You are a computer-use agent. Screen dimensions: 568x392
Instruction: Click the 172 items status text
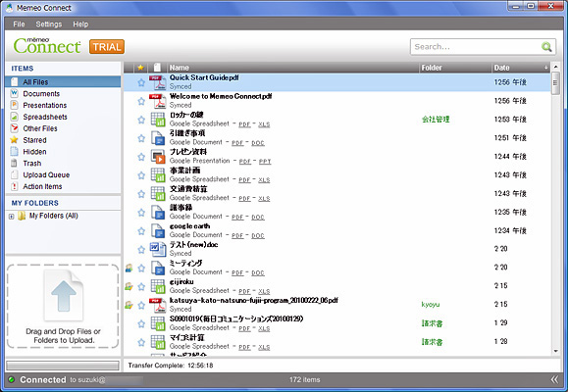point(305,379)
